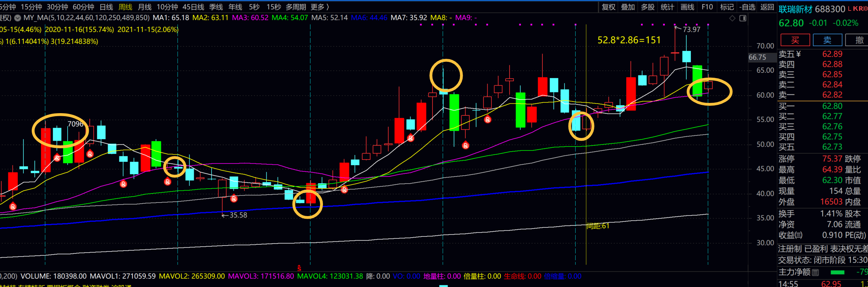
Task: Click the red S marker at chart bottom
Action: pos(299,268)
